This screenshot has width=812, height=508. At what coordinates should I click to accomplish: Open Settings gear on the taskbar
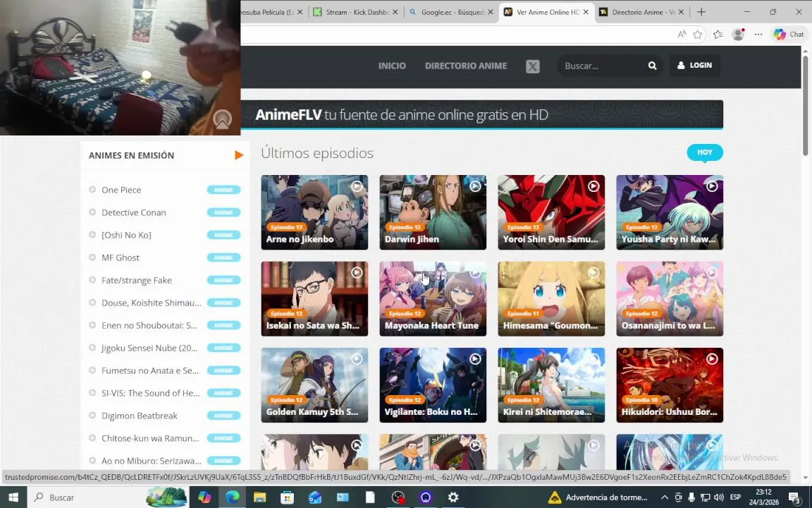point(453,497)
